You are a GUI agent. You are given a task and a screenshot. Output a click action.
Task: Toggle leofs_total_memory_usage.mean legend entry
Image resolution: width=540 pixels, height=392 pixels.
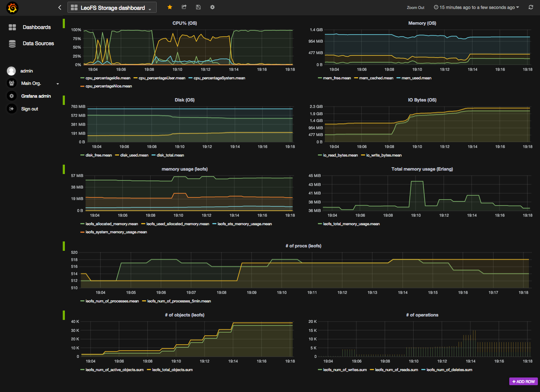[x=349, y=224]
